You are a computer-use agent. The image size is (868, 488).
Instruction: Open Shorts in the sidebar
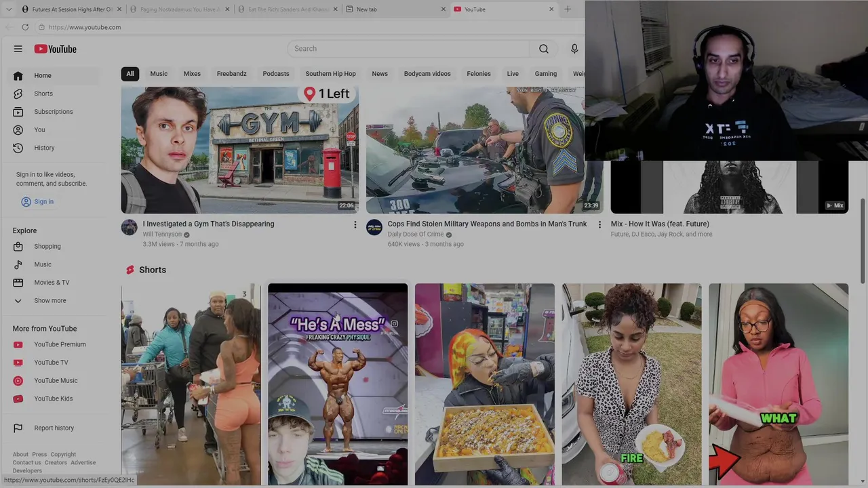(x=54, y=94)
